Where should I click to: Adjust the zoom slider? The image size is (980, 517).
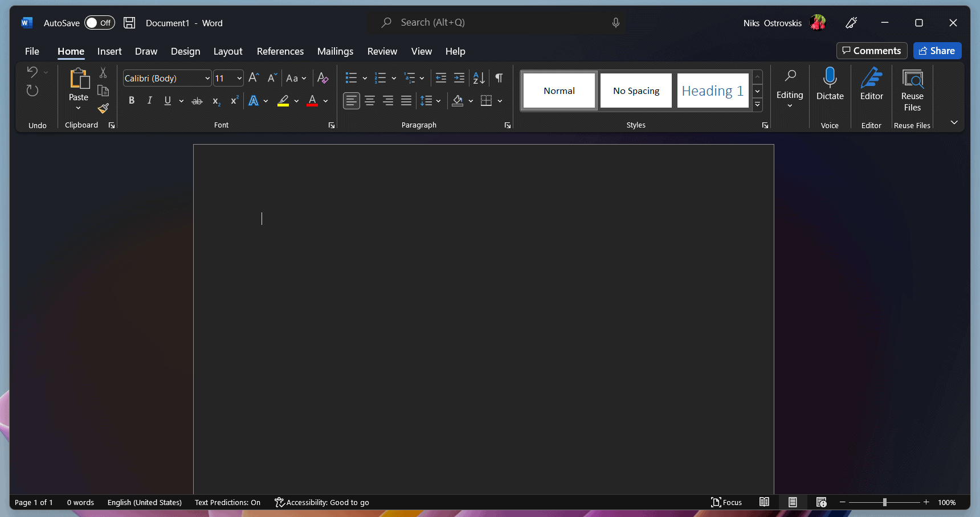[x=885, y=502]
